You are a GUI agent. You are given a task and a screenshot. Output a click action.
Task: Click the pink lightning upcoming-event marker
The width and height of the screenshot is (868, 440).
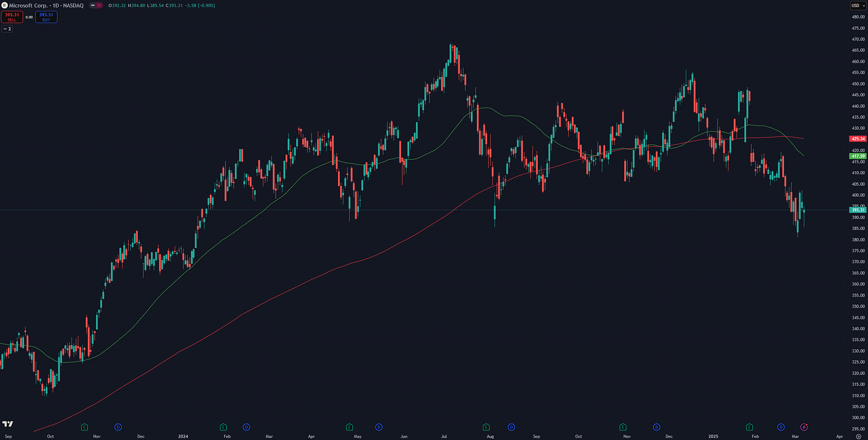[x=804, y=427]
